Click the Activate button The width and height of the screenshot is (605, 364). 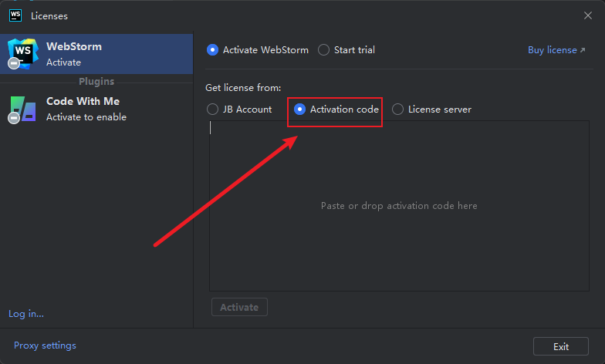click(x=239, y=307)
